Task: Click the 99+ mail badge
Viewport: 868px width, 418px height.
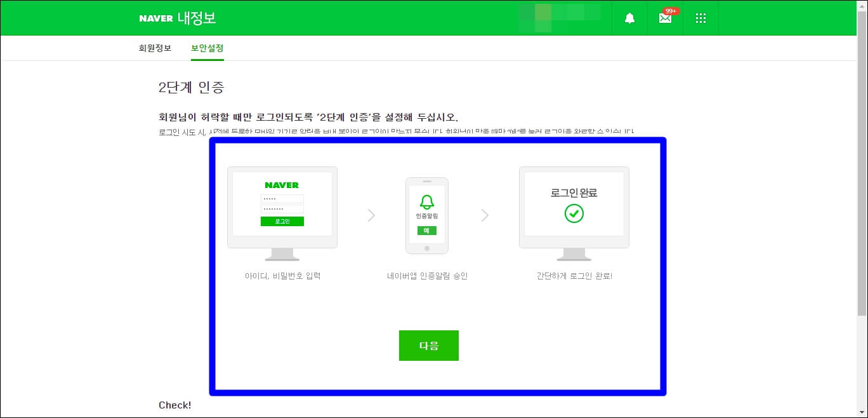Action: click(671, 11)
